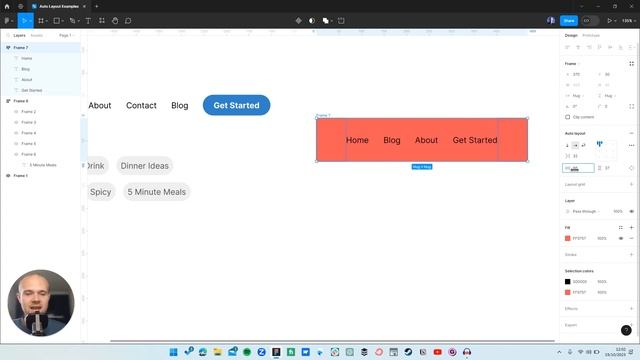Click the Share button

click(569, 20)
